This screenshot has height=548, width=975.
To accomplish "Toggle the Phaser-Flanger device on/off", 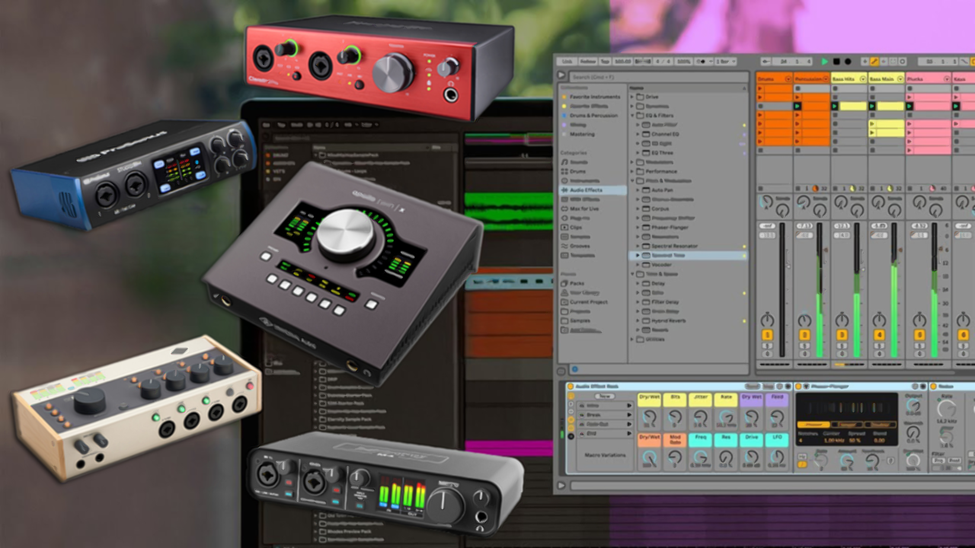I will click(x=799, y=386).
